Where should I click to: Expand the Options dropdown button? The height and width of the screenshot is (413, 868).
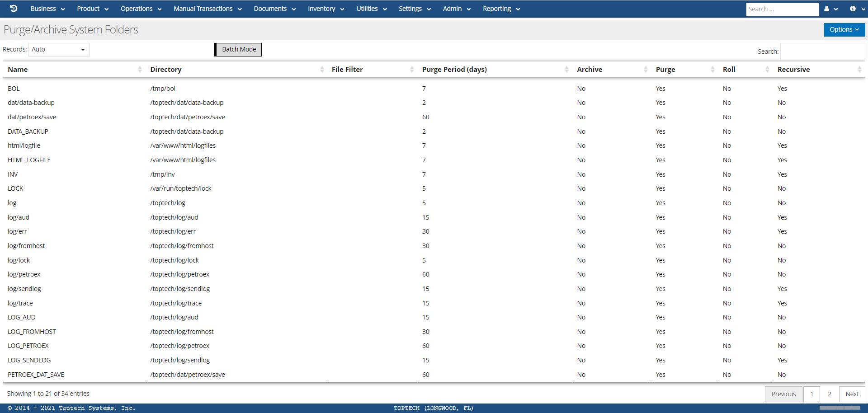pyautogui.click(x=844, y=29)
